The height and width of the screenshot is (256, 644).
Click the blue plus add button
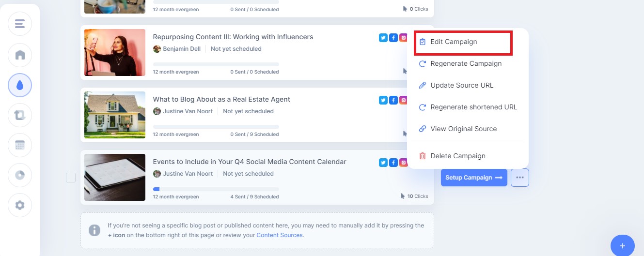(x=623, y=246)
